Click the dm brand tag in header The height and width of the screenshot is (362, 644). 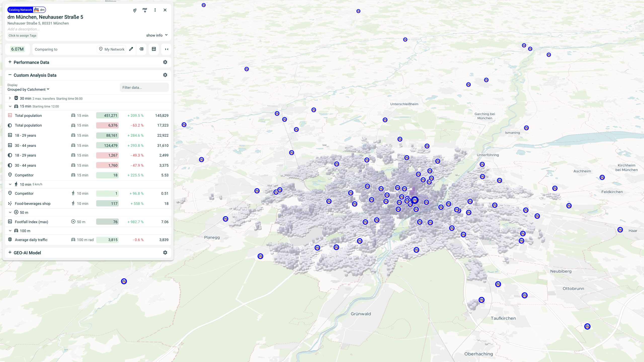39,10
